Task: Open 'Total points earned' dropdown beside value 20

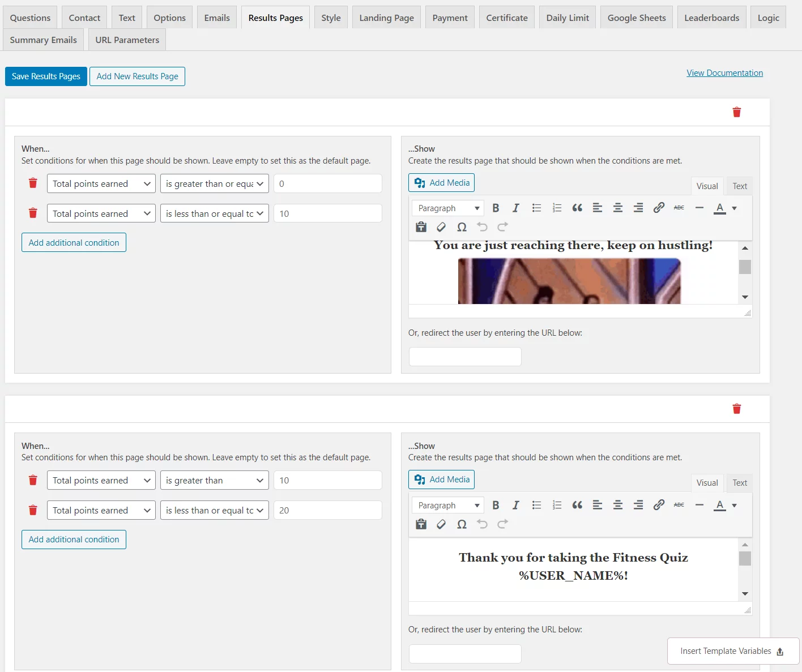Action: [101, 510]
